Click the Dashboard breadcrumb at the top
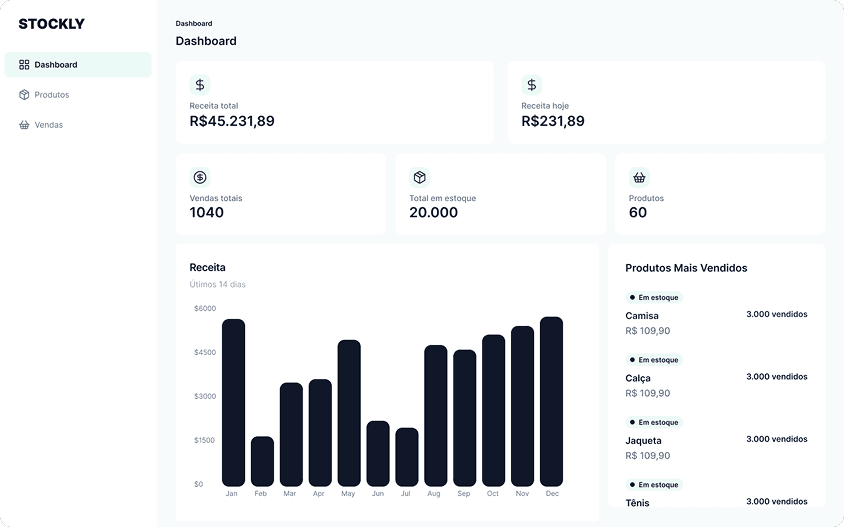Viewport: 844px width, 527px height. tap(194, 23)
